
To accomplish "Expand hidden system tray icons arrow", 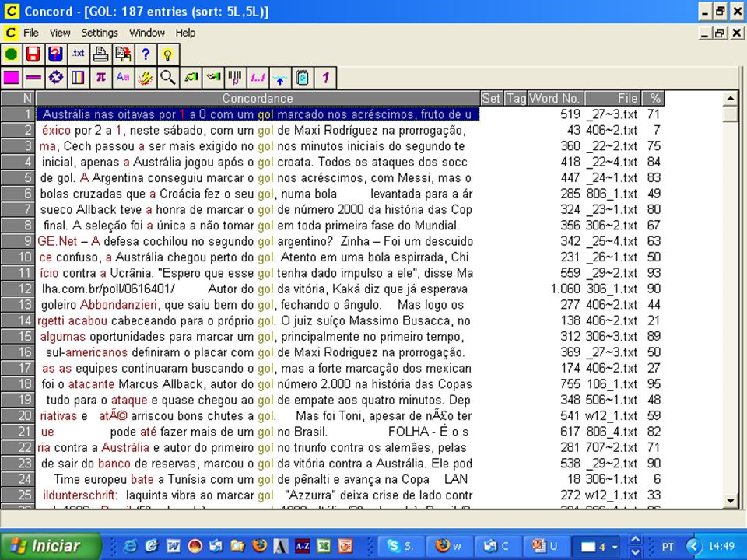I will pyautogui.click(x=693, y=546).
